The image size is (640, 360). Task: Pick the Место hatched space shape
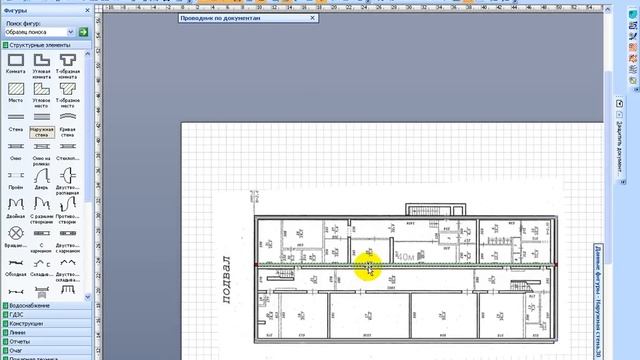(x=16, y=92)
